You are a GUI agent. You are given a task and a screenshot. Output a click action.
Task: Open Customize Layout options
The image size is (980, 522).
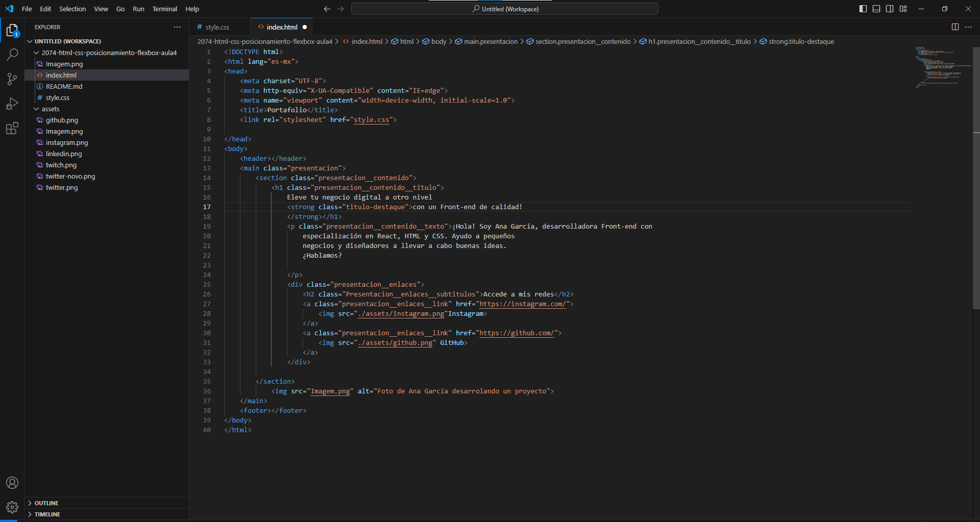[x=903, y=9]
